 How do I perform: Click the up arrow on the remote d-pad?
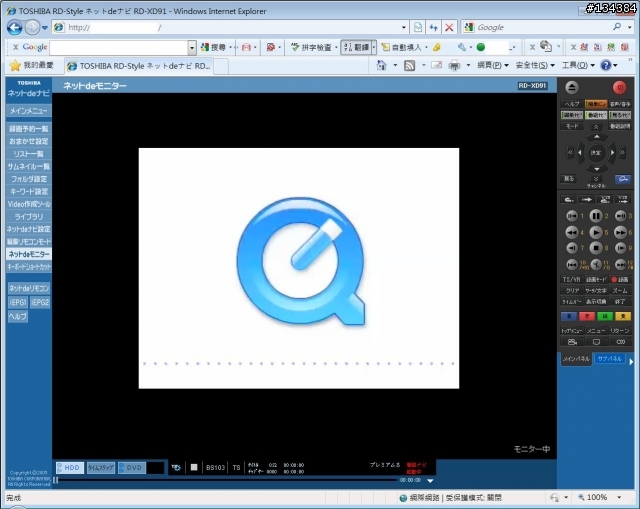coord(596,137)
